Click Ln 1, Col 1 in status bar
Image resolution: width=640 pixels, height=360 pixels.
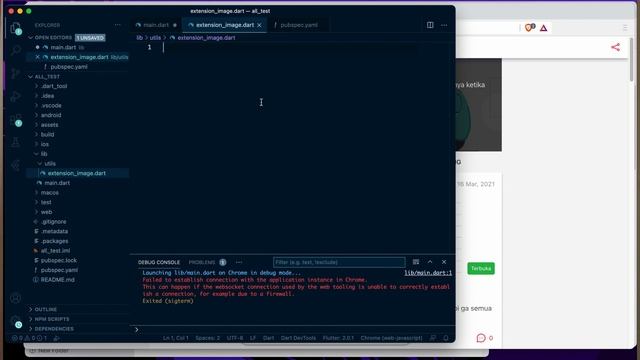point(176,338)
